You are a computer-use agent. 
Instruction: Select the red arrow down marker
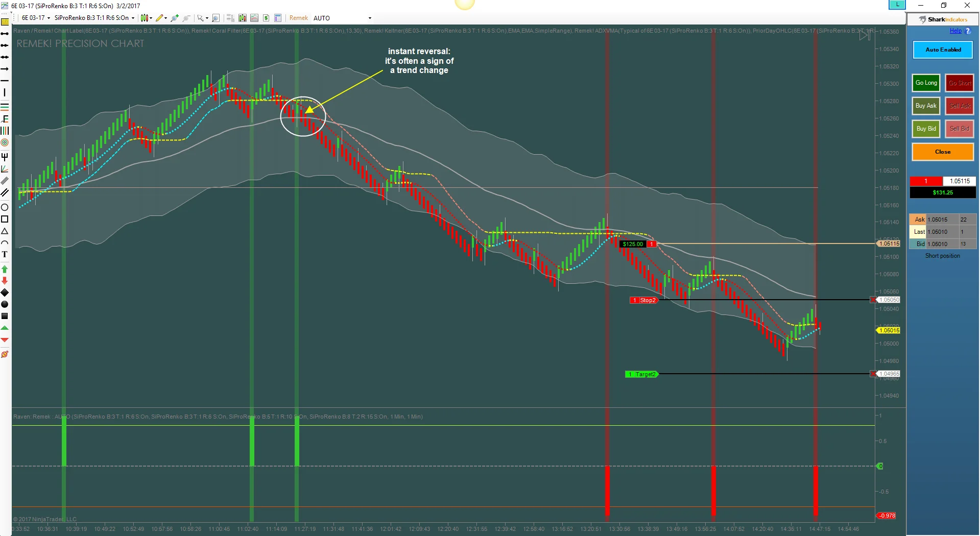click(5, 281)
